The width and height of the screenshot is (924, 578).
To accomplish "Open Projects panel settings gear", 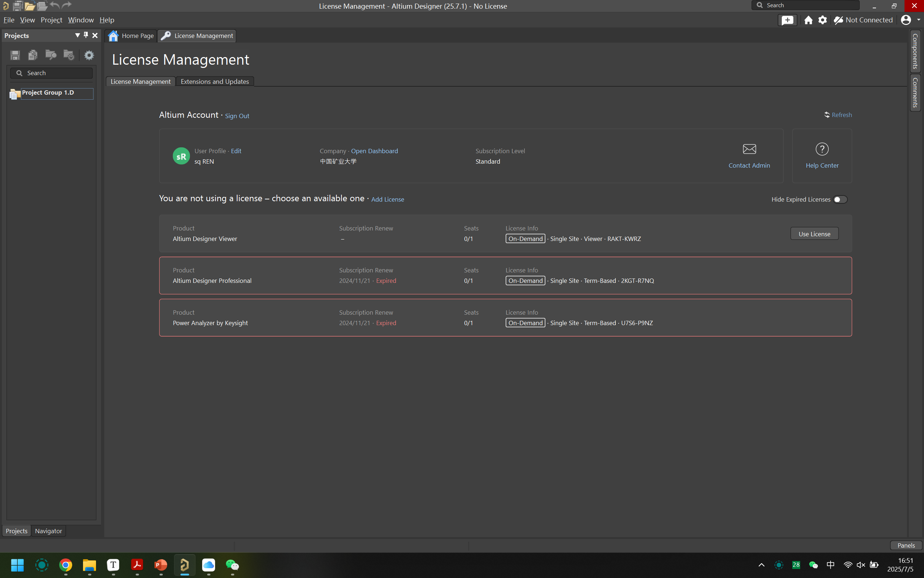I will pyautogui.click(x=89, y=55).
